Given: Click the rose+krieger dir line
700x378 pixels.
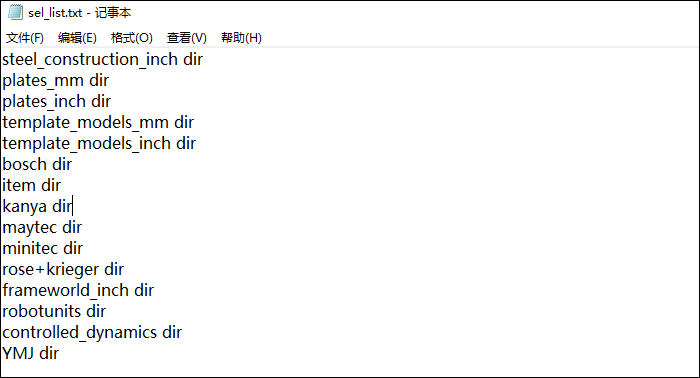Looking at the screenshot, I should click(x=63, y=269).
